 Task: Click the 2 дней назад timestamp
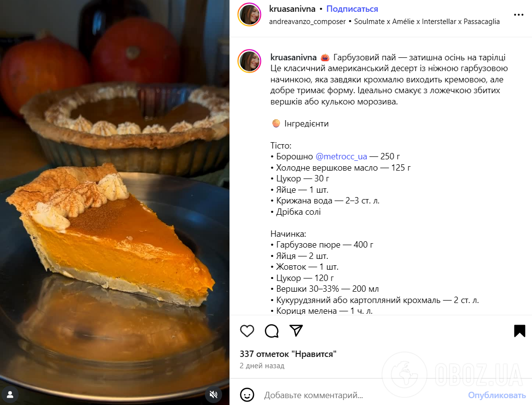[262, 366]
